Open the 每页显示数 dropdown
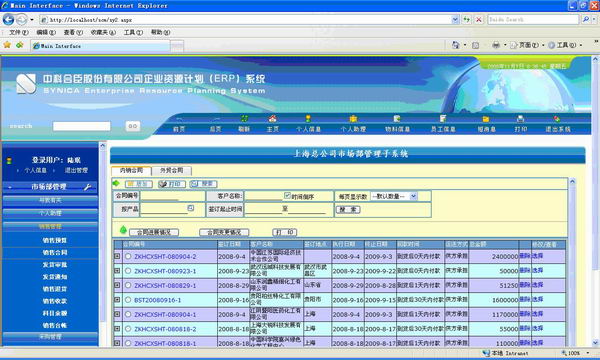This screenshot has width=600, height=360. tap(394, 196)
